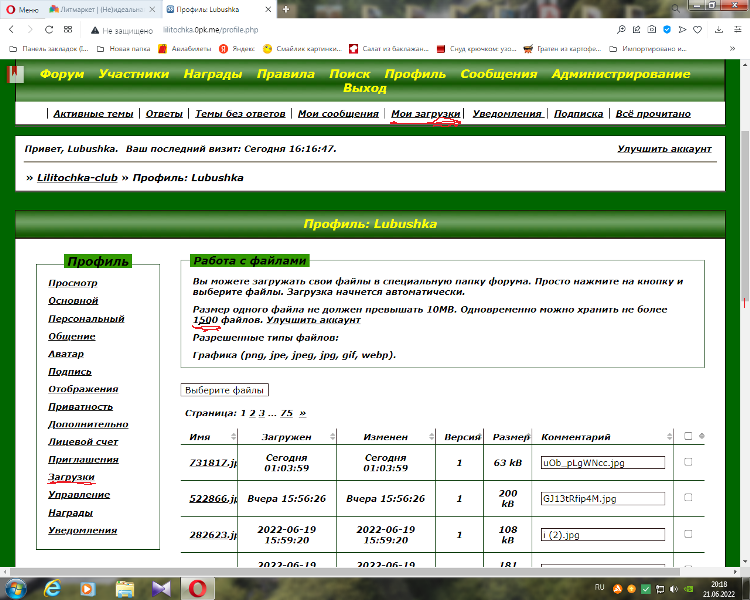This screenshot has width=750, height=600.
Task: Open Visual Studio from the taskbar
Action: [x=160, y=587]
